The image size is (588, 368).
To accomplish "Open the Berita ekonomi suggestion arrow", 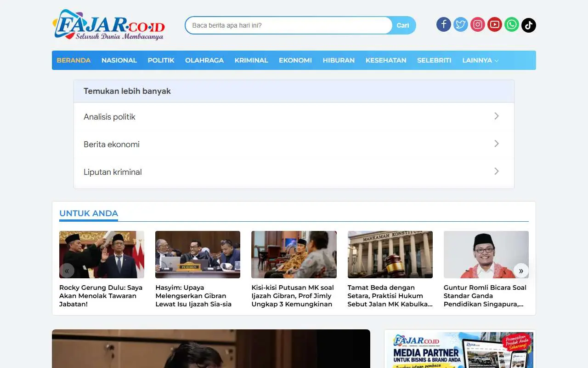I will click(x=497, y=144).
